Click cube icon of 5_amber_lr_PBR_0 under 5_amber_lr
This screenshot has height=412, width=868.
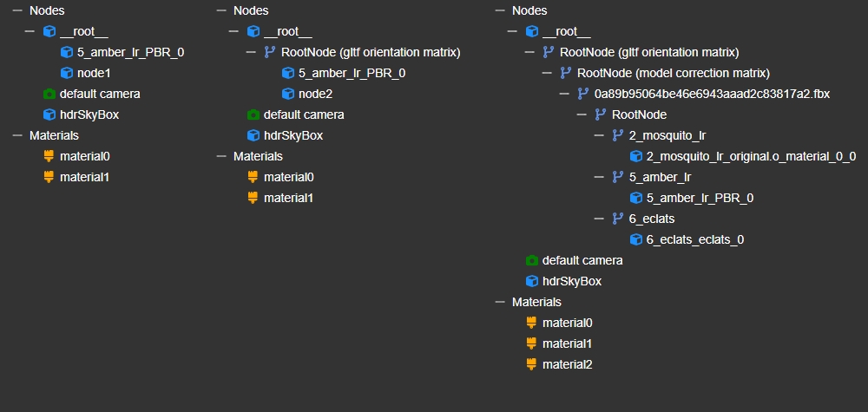click(x=636, y=198)
